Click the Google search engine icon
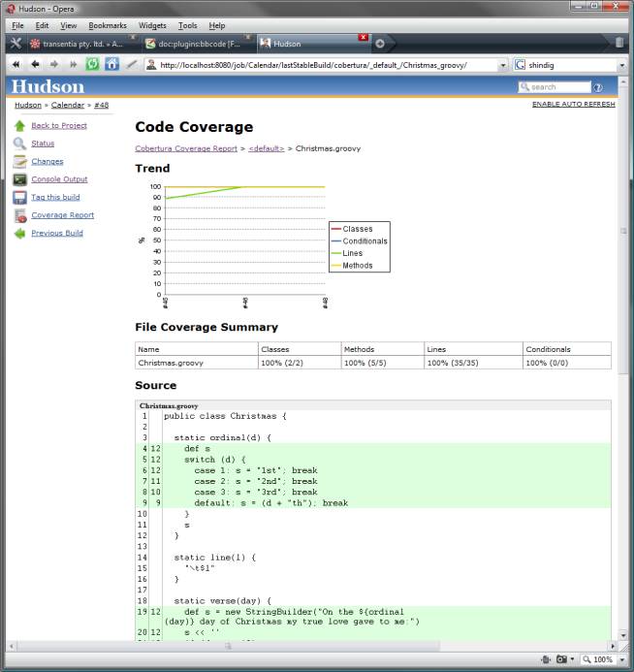634x672 pixels. click(520, 65)
